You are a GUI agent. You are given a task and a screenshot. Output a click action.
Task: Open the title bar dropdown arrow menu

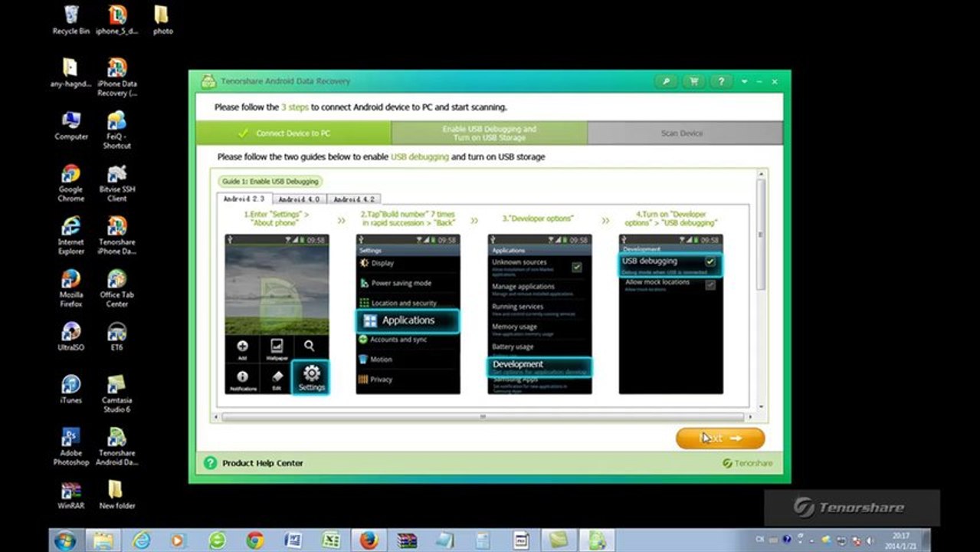pos(745,81)
